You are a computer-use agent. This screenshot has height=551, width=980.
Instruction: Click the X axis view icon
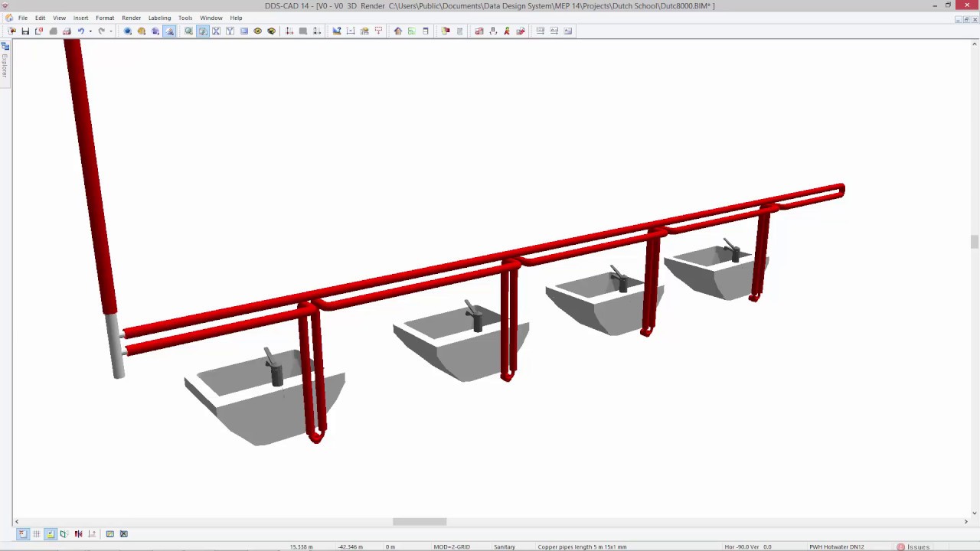click(x=216, y=31)
